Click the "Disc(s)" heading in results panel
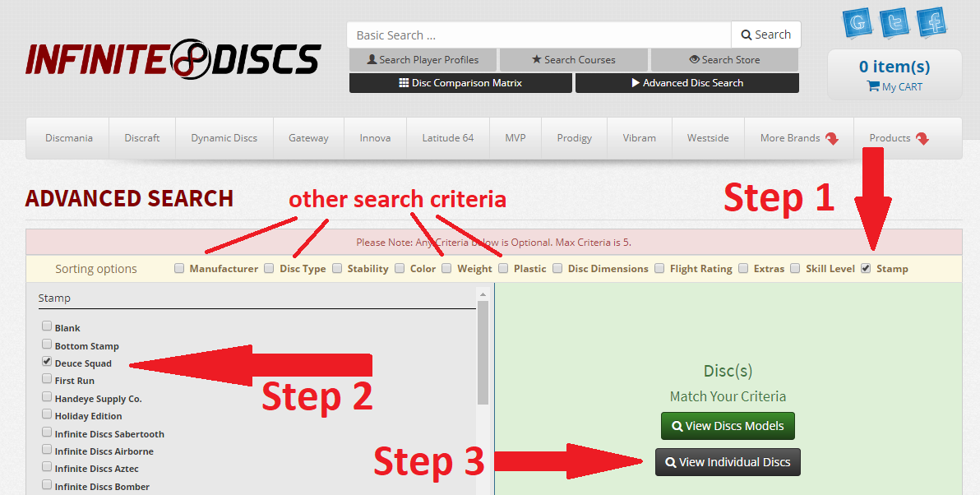 [728, 371]
